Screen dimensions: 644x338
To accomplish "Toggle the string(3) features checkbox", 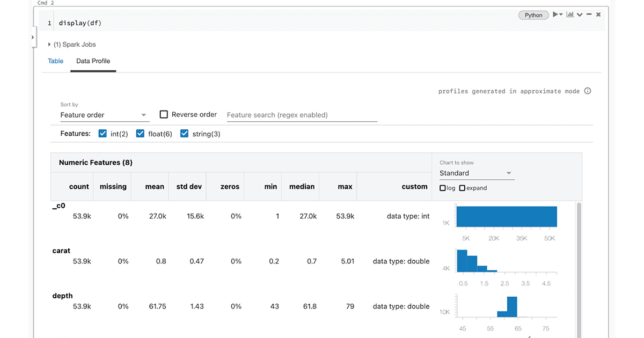I will (x=185, y=134).
